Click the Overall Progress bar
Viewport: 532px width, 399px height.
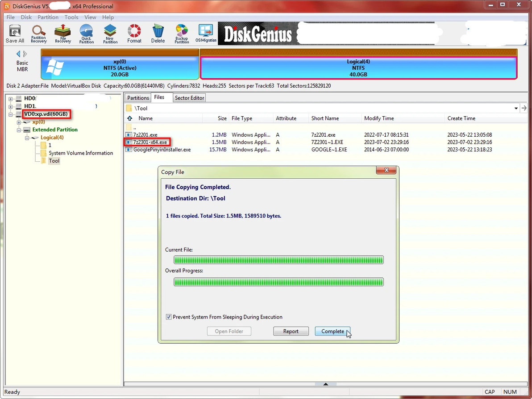click(278, 282)
